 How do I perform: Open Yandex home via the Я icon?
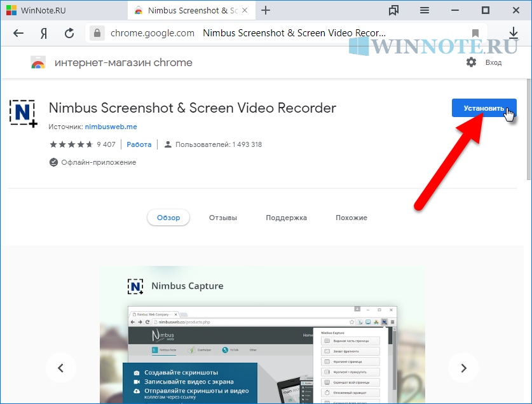(44, 33)
